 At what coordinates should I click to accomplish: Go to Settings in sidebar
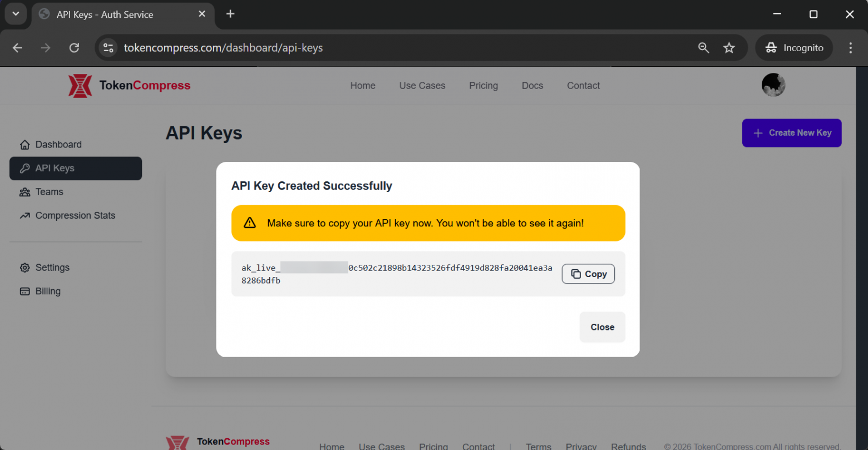coord(52,268)
